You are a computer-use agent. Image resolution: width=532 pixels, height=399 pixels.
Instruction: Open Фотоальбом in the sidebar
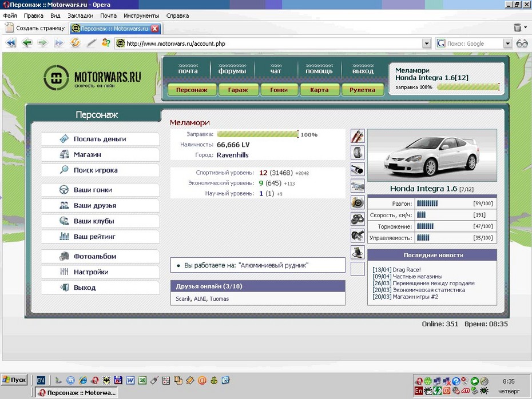(101, 256)
